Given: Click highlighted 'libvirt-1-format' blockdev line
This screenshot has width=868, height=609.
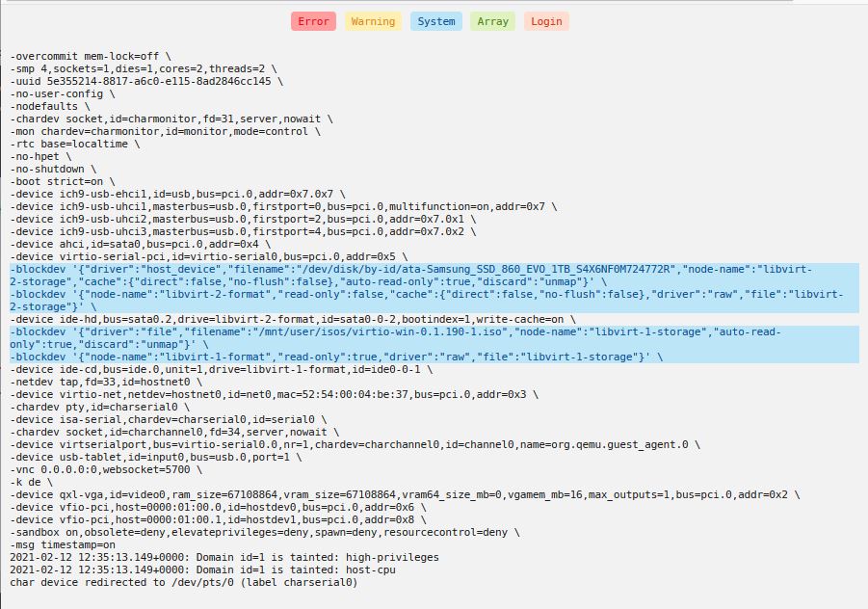Looking at the screenshot, I should click(434, 357).
